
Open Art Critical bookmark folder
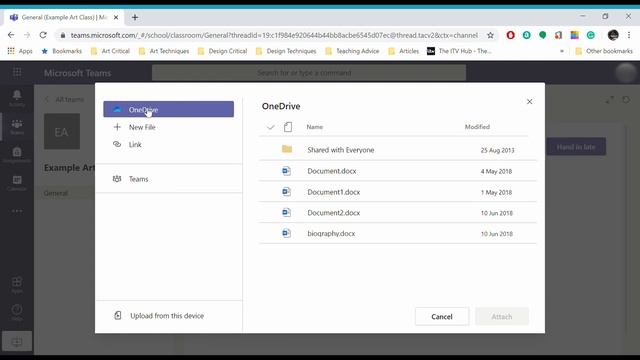point(110,51)
